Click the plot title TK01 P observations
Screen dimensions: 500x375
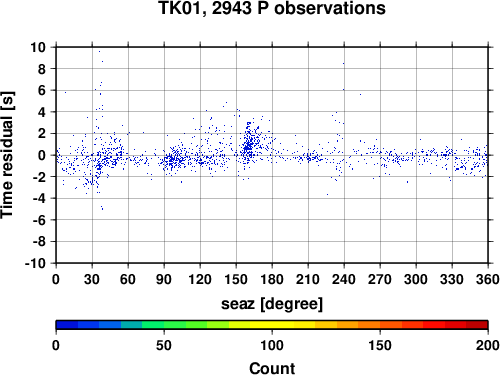(x=272, y=8)
